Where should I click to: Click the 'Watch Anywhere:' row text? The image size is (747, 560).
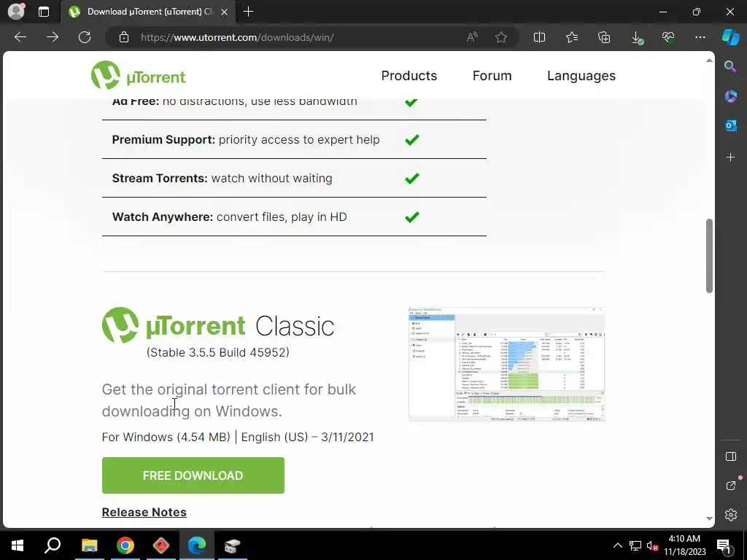pyautogui.click(x=229, y=217)
